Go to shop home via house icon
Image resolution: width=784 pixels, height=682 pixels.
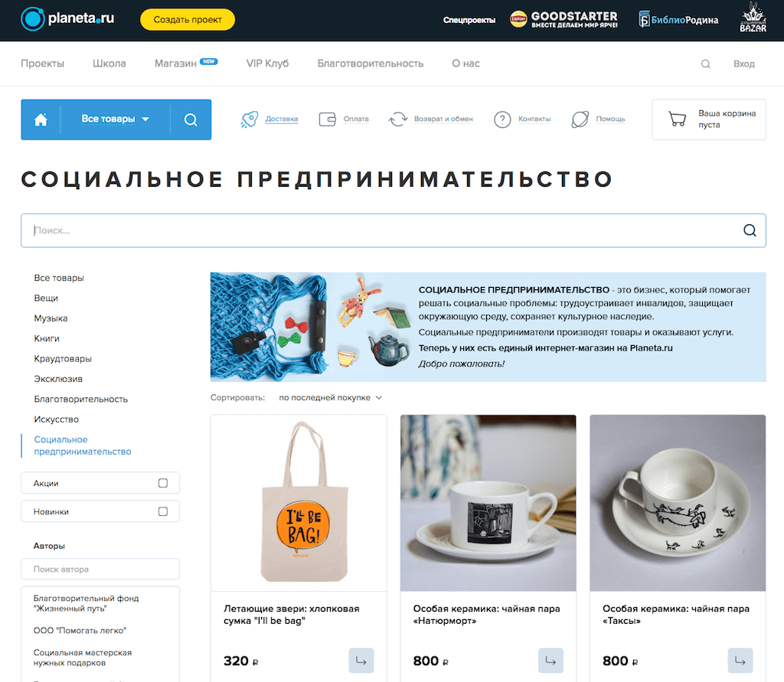(x=41, y=119)
